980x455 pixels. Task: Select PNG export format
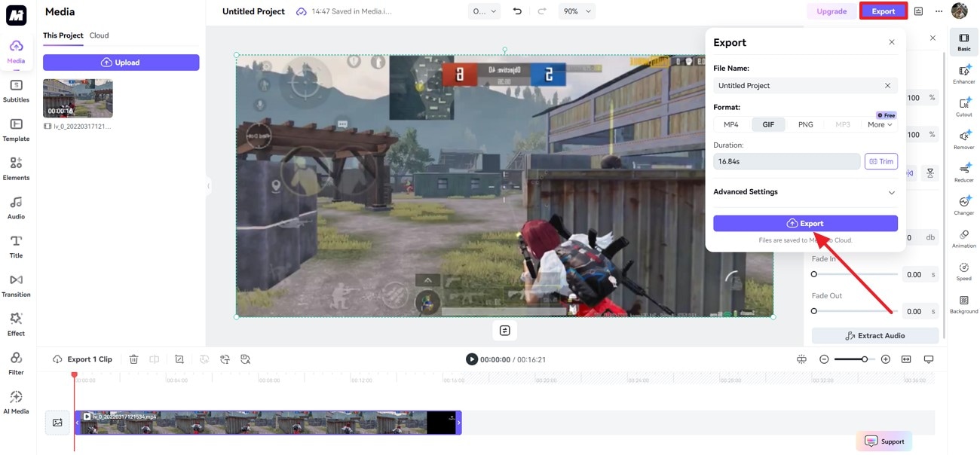(x=806, y=124)
